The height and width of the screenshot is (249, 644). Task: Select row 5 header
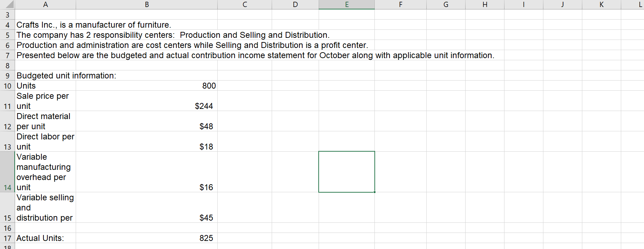tap(7, 35)
